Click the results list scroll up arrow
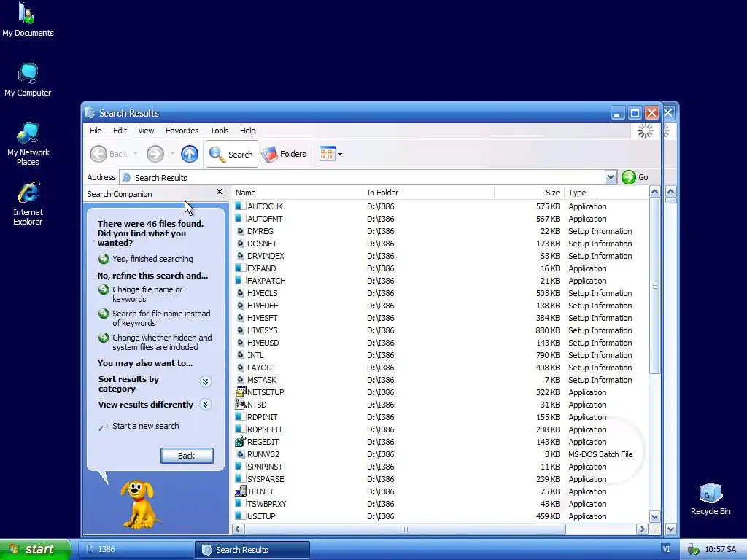This screenshot has height=560, width=747. pos(654,192)
